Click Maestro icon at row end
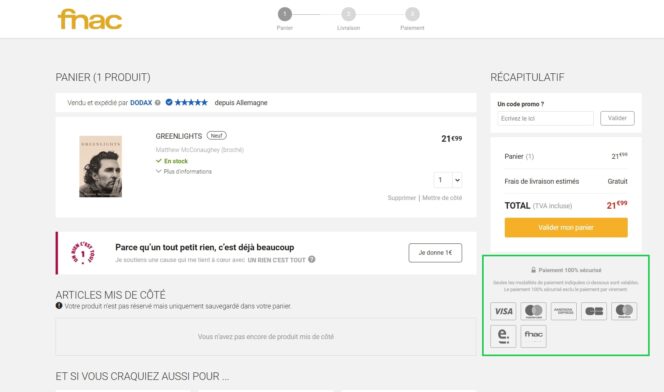 point(624,311)
